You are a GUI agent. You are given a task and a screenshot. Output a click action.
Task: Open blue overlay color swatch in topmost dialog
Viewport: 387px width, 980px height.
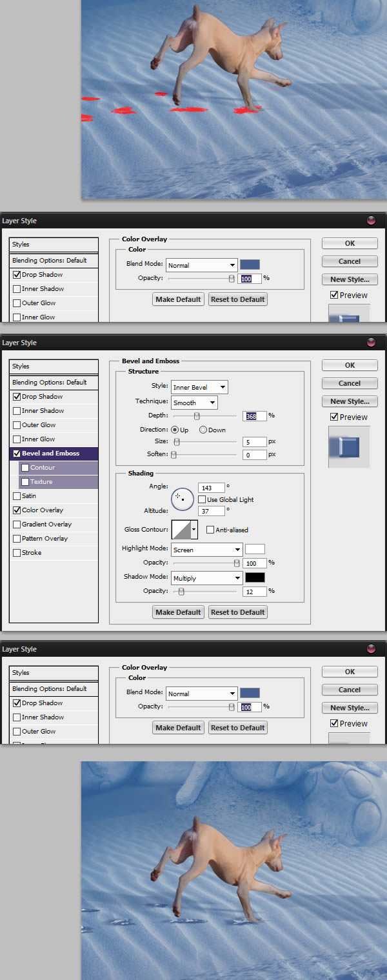click(x=250, y=265)
